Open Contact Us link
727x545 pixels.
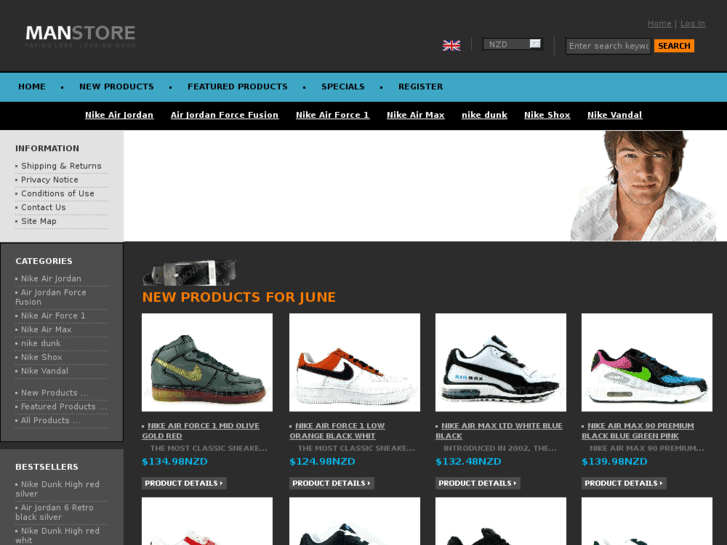44,208
